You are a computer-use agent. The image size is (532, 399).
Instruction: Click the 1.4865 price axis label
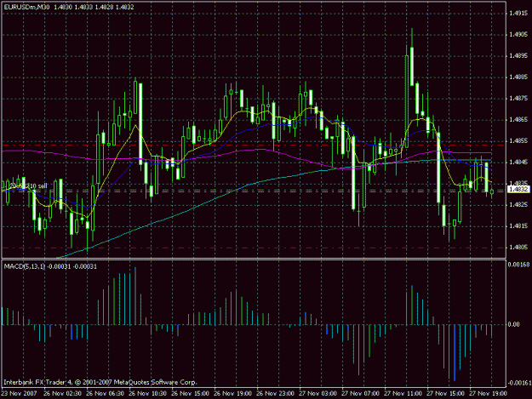point(518,119)
